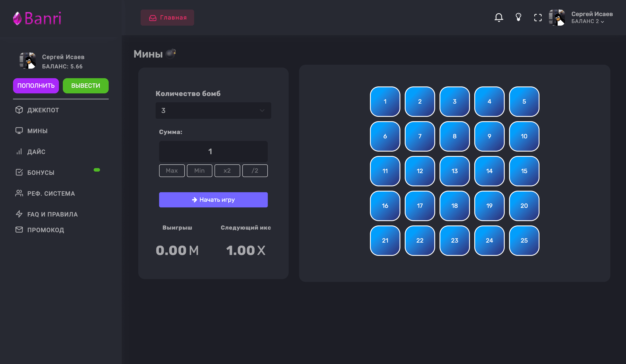Go to Реф. система page

pos(51,194)
